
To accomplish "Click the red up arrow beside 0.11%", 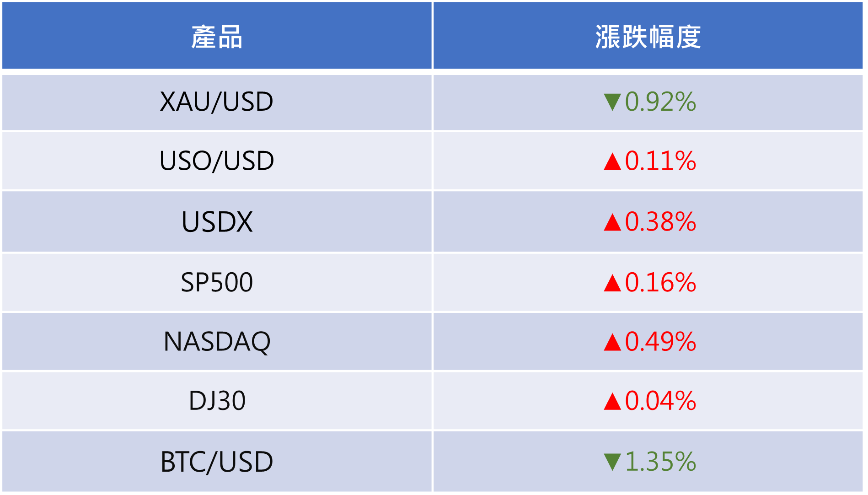I will (612, 161).
